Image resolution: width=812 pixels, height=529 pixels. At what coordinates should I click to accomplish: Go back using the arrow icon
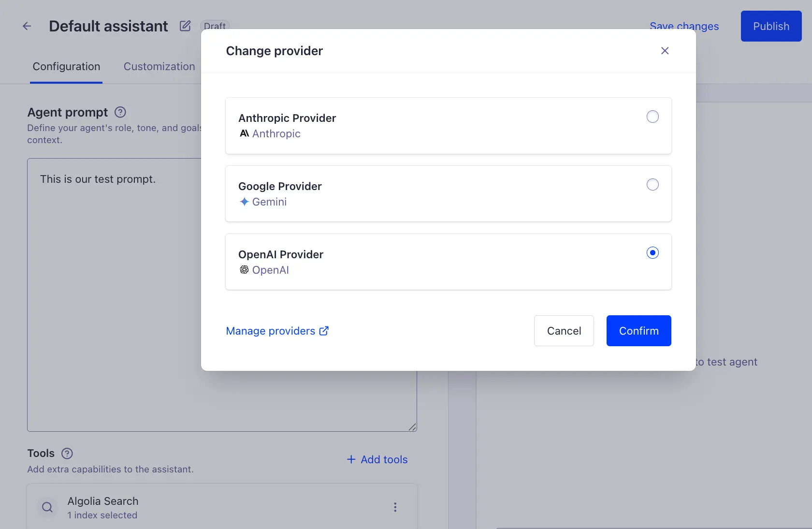pyautogui.click(x=27, y=26)
